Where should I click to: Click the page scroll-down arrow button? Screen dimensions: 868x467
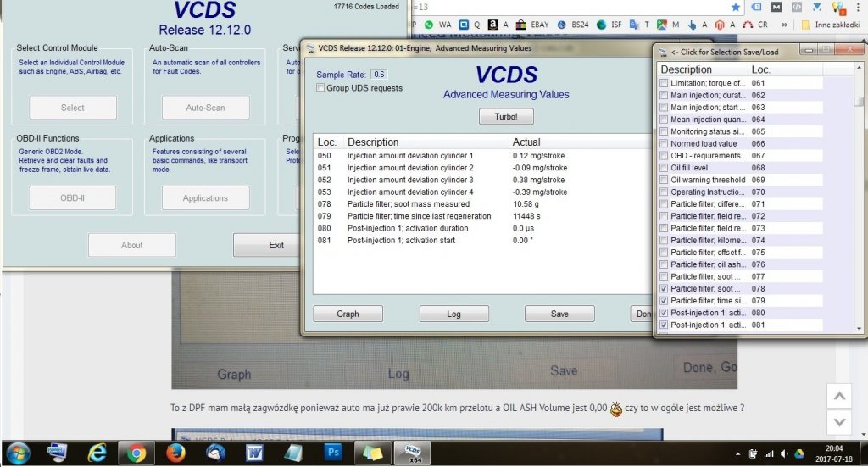point(839,422)
